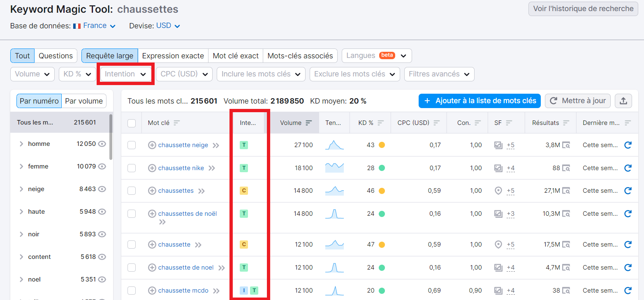
Task: Click the export results icon
Action: [623, 101]
